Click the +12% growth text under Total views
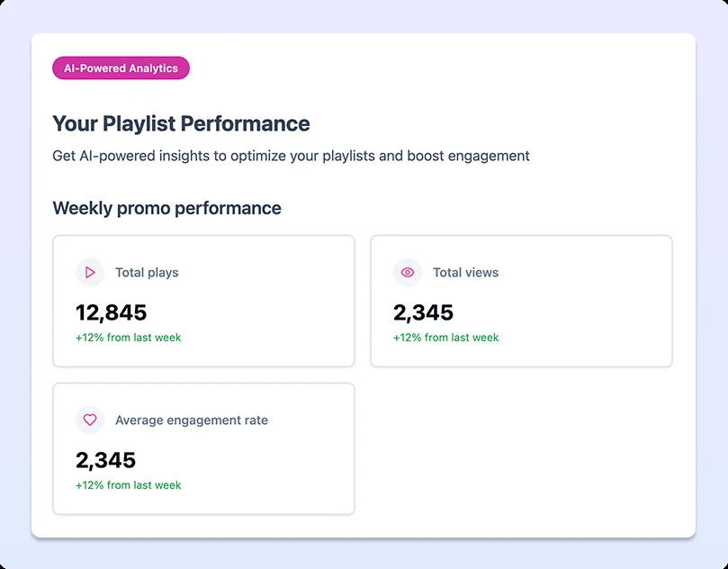Image resolution: width=728 pixels, height=569 pixels. [445, 338]
